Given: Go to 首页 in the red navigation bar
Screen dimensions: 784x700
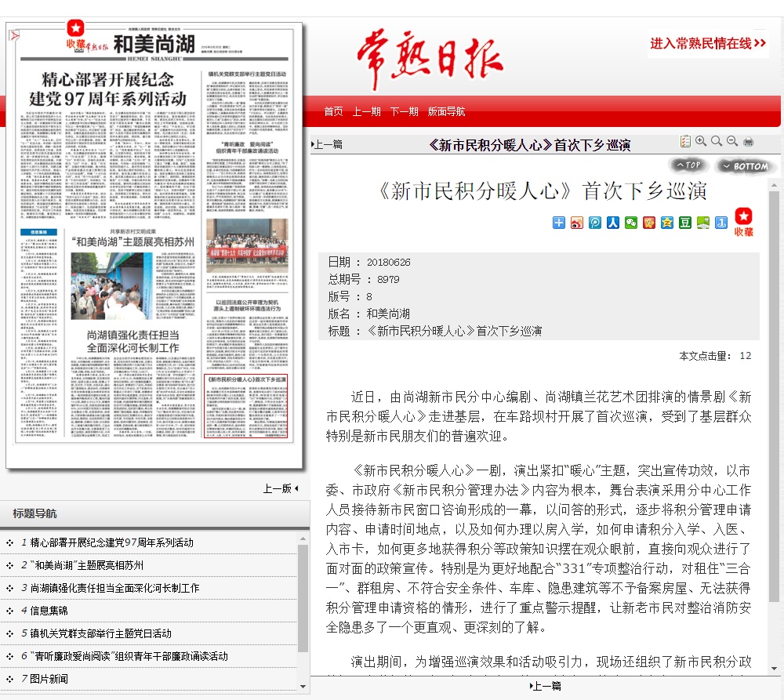Looking at the screenshot, I should pos(333,111).
